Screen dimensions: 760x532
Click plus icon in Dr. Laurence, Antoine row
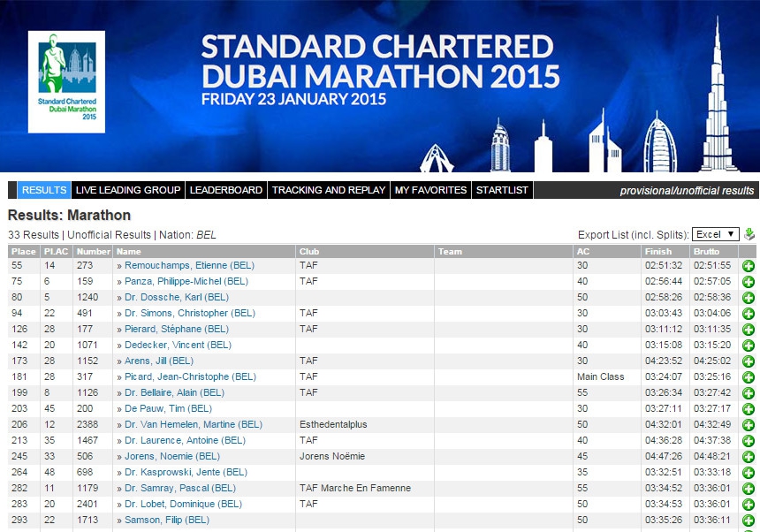pyautogui.click(x=749, y=441)
